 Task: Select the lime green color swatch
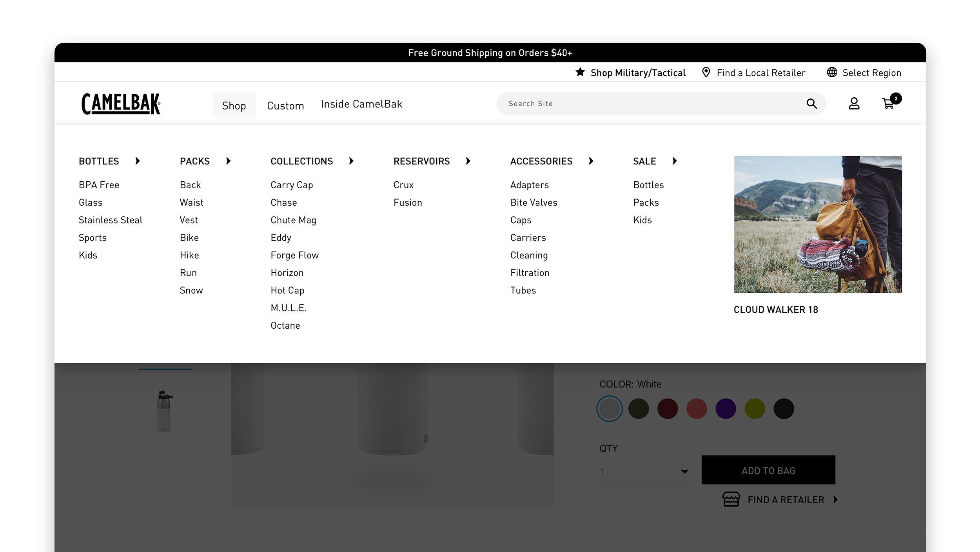click(755, 409)
